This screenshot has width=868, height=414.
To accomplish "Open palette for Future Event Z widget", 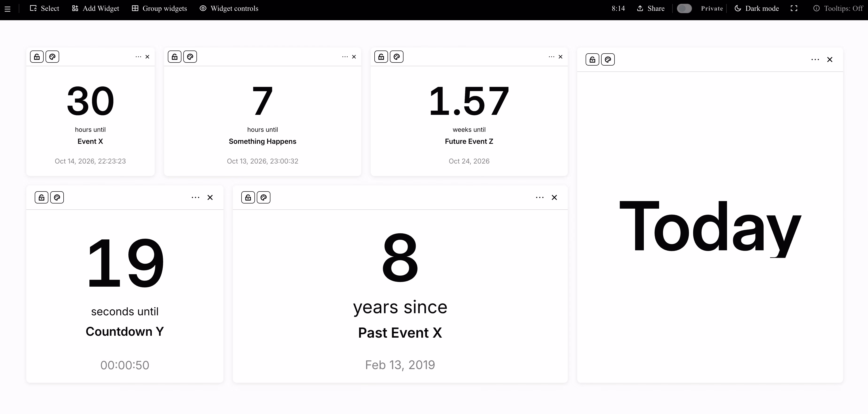I will click(x=397, y=57).
